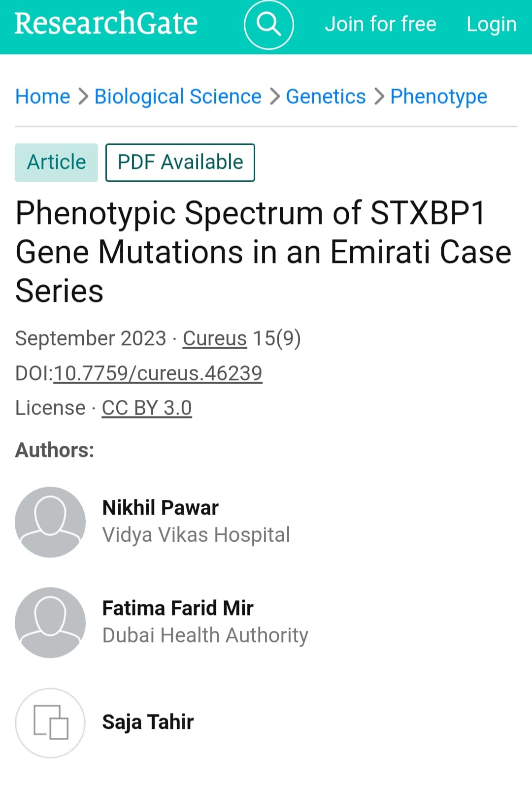Open author name Fatima Farid Mir
The image size is (532, 788).
coord(178,608)
